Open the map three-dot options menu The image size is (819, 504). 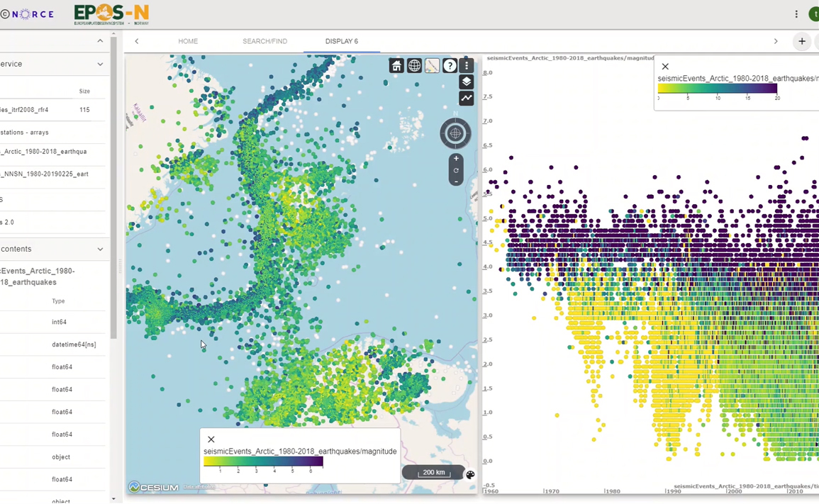pyautogui.click(x=467, y=66)
